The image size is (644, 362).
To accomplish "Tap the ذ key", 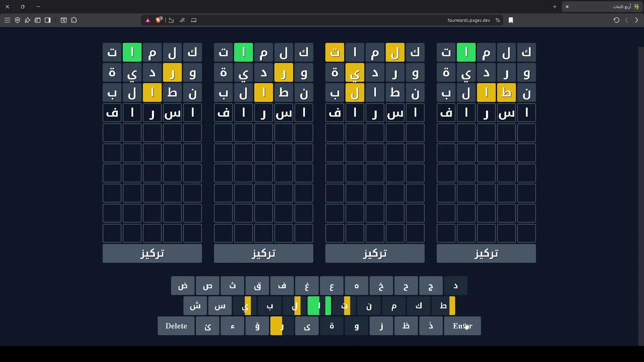I will pyautogui.click(x=431, y=326).
